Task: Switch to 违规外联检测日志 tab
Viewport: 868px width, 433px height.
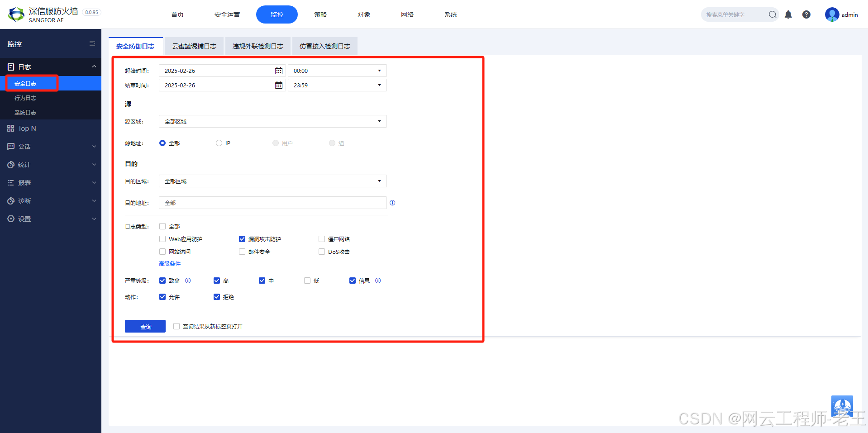Action: pyautogui.click(x=258, y=46)
